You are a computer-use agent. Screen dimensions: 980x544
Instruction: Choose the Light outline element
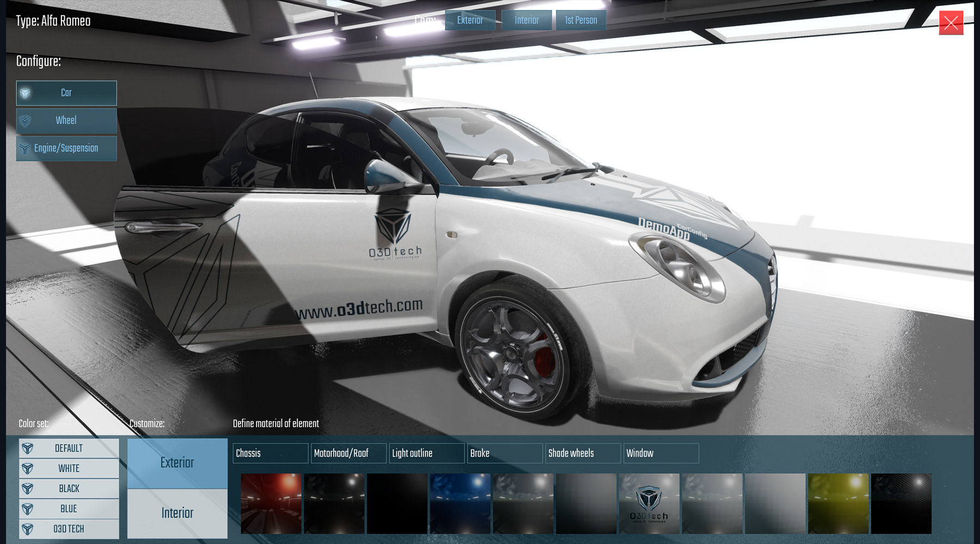click(x=427, y=453)
